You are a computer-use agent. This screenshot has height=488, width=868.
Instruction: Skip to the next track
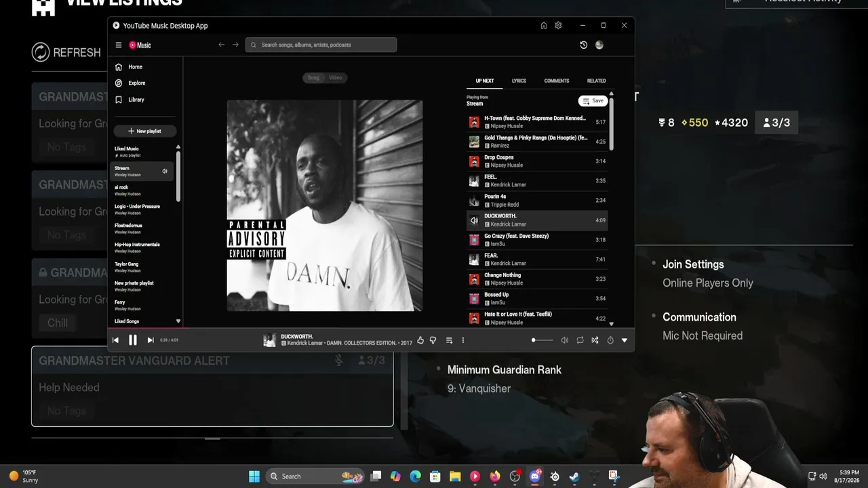(151, 340)
